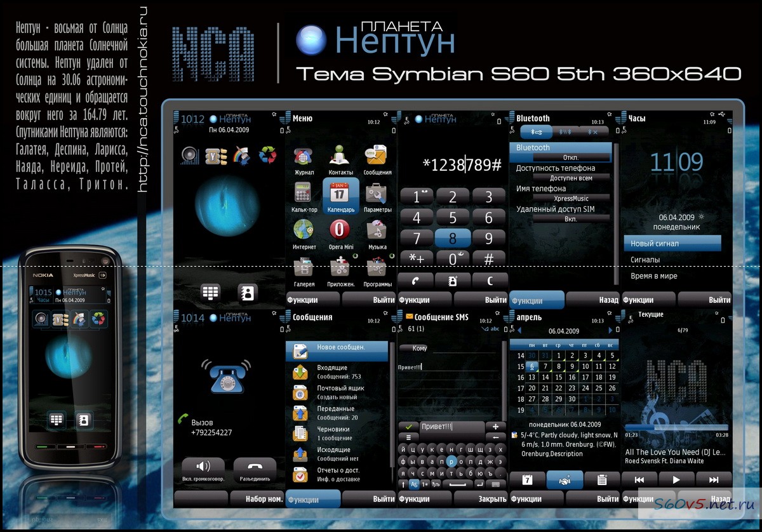
Task: Tap the C clear key in the dialer
Action: (490, 280)
